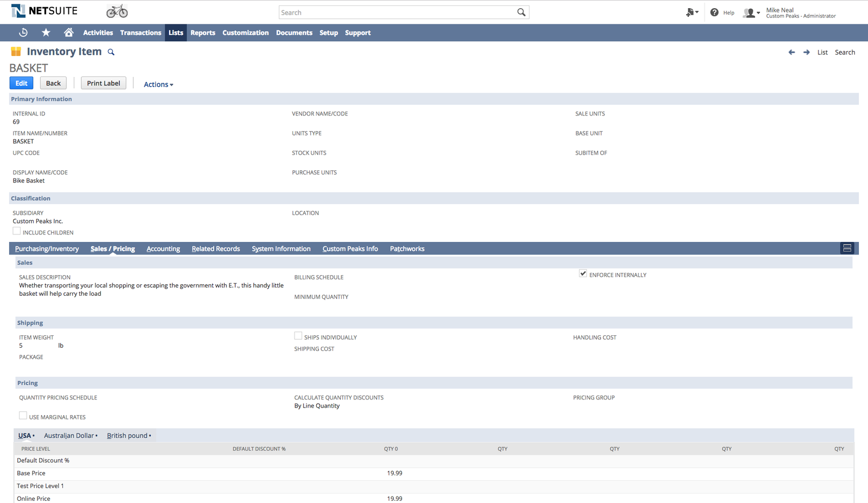Click the Test Price Level 1 row
868x503 pixels.
click(x=434, y=486)
